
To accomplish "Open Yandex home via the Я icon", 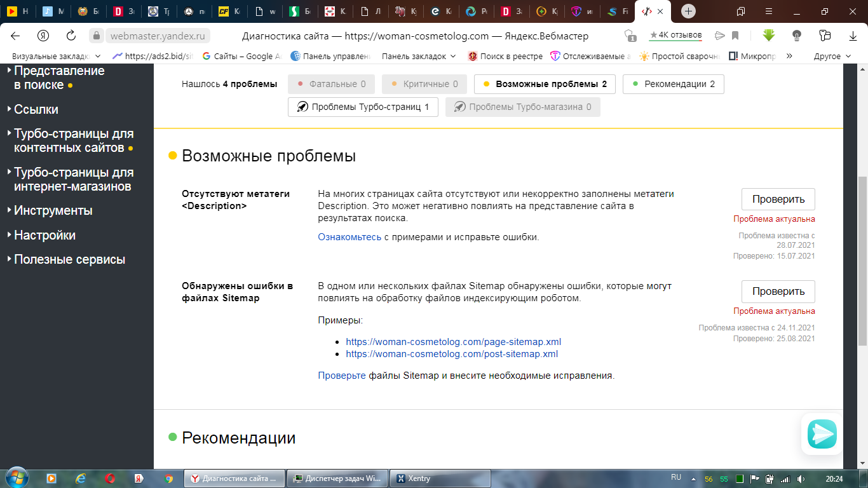I will (43, 36).
